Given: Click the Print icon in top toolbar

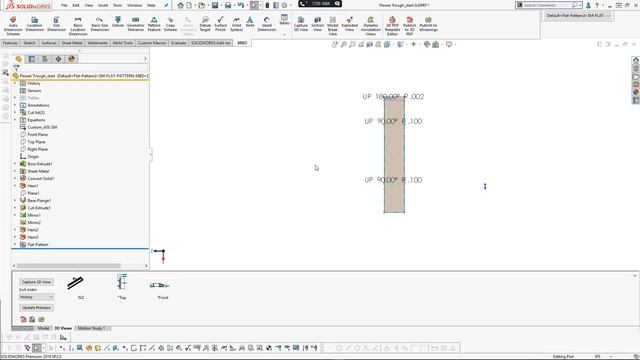Looking at the screenshot, I should (228, 5).
